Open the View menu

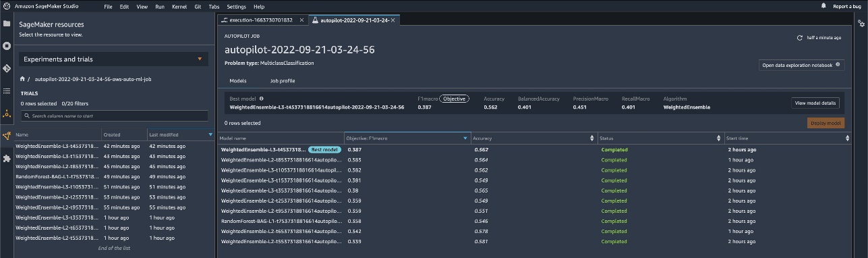142,6
